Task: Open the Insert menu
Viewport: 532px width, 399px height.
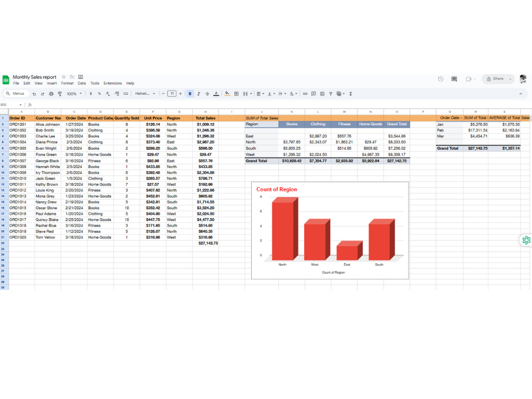Action: [52, 83]
